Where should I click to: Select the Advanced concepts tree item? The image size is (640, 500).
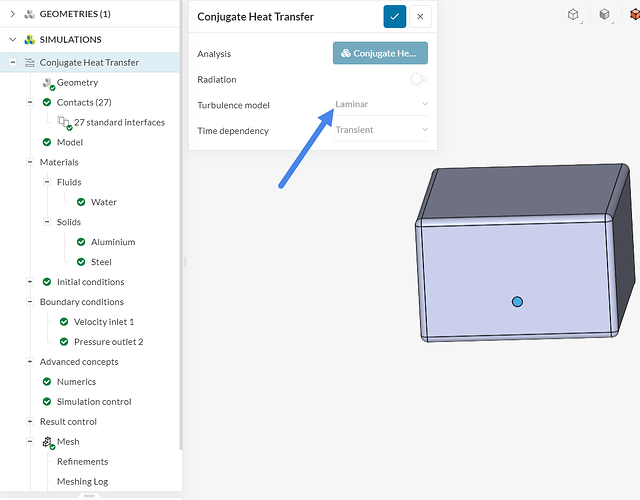[x=79, y=362]
